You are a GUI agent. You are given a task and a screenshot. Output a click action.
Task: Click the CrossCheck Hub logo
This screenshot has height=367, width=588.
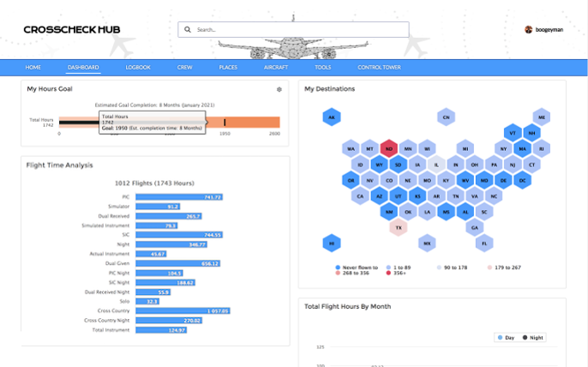(x=71, y=30)
